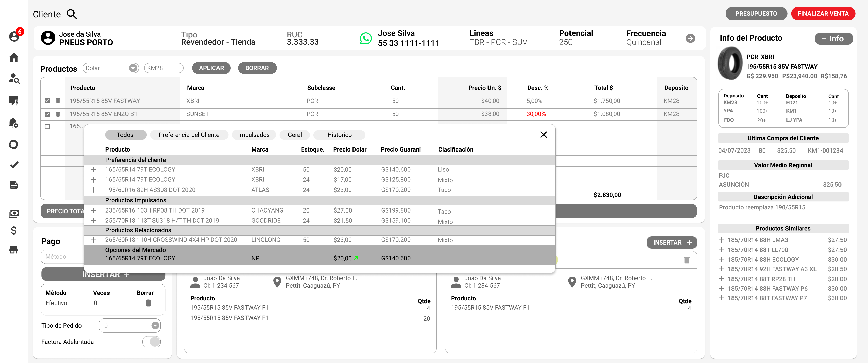This screenshot has width=868, height=363.
Task: Switch to Preferencia del Cliente tab
Action: pyautogui.click(x=189, y=135)
